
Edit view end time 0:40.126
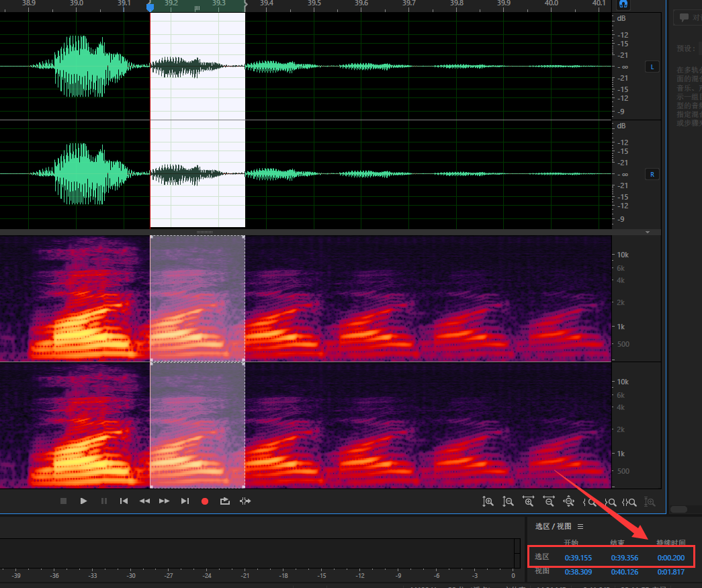click(x=625, y=572)
